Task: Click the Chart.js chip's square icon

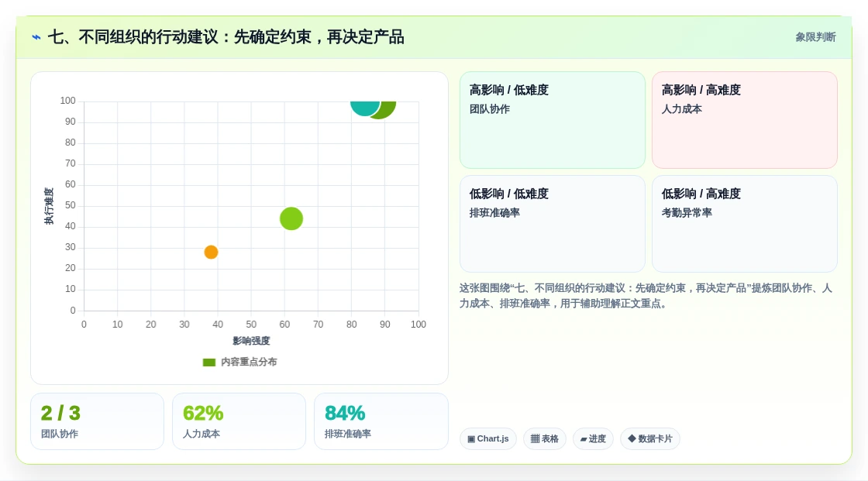Action: (471, 439)
